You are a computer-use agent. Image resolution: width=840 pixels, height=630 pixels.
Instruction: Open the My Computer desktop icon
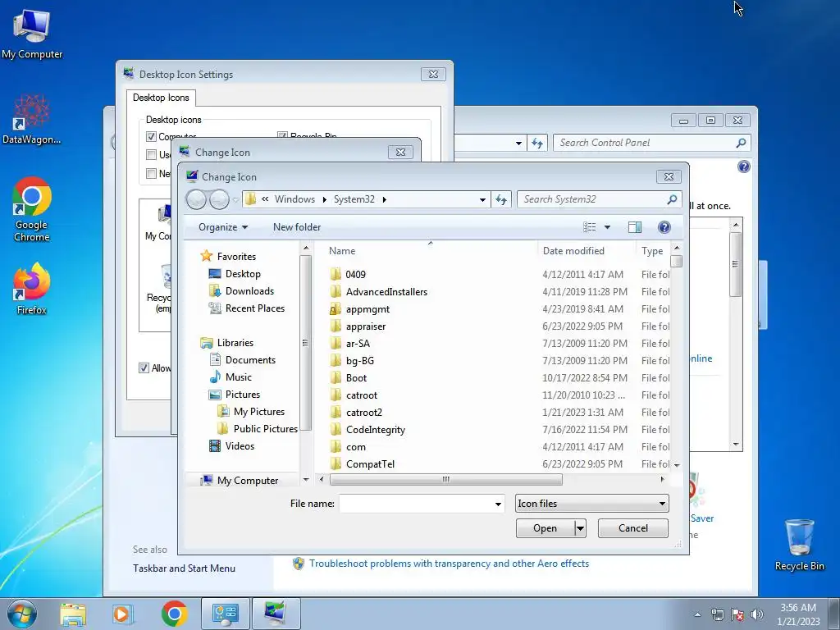click(x=32, y=34)
